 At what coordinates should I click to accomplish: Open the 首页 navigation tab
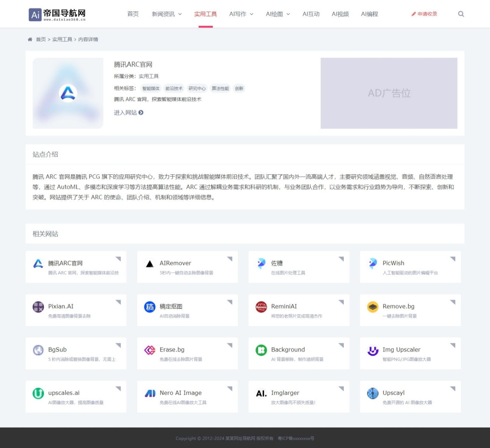pyautogui.click(x=133, y=14)
